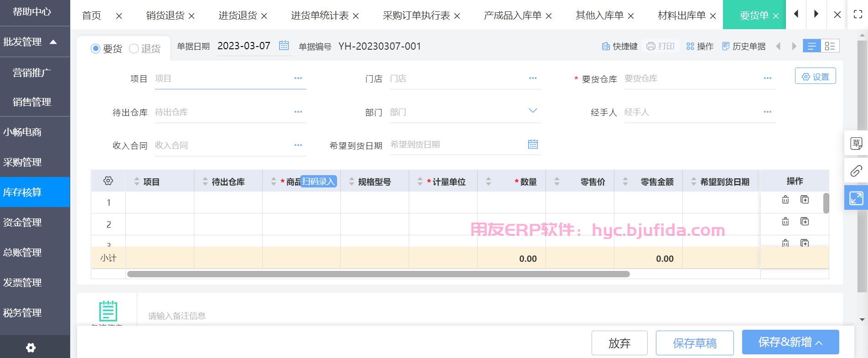Click the 快捷键 shortcut icon button
This screenshot has height=358, width=868.
coord(619,46)
